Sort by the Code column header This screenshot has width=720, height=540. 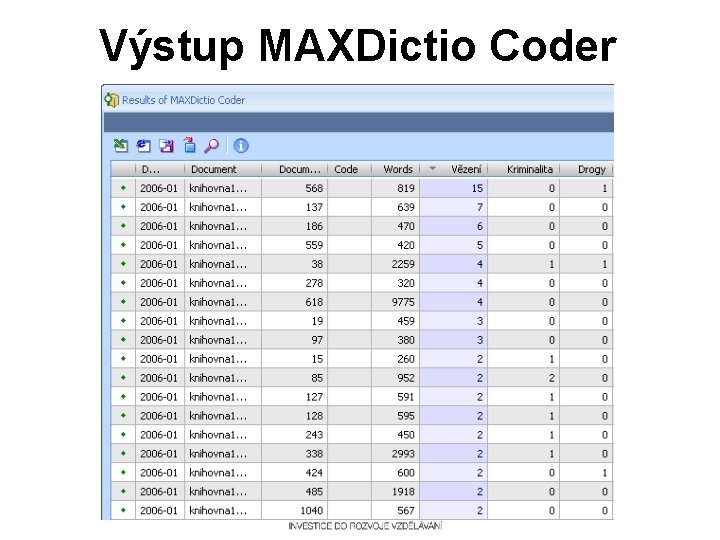(349, 169)
